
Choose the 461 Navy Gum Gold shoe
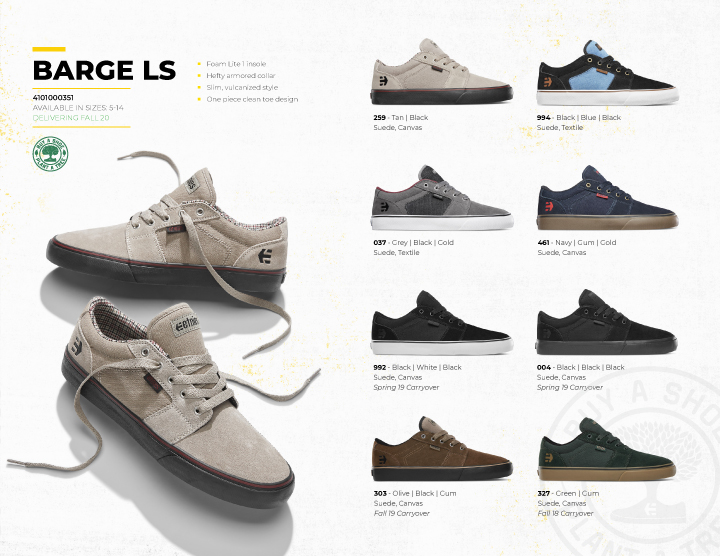click(x=608, y=197)
